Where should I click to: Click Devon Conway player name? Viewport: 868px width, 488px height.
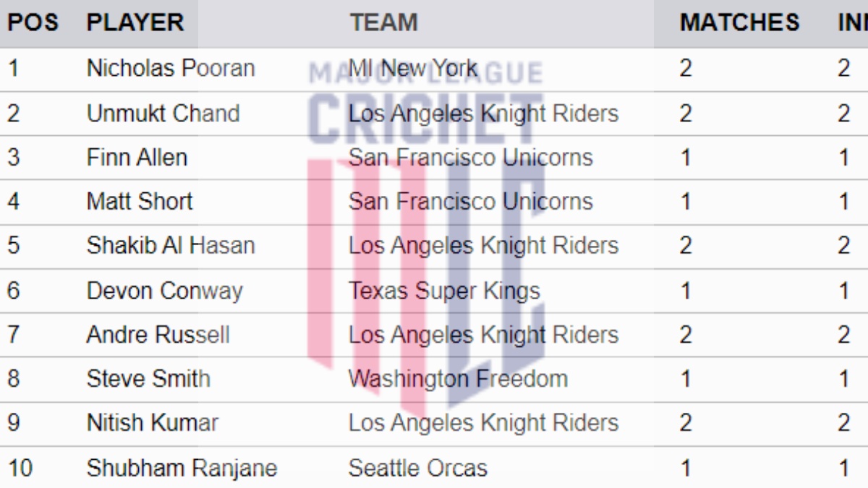tap(164, 291)
